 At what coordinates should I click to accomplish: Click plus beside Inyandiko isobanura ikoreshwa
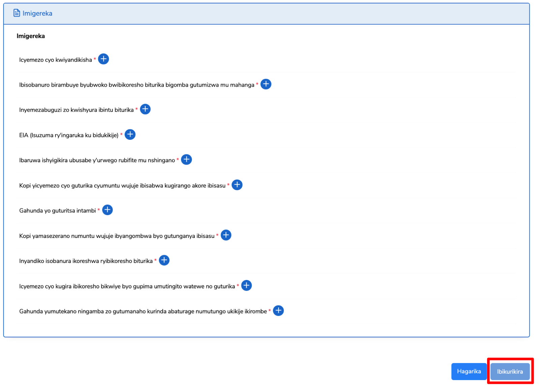[164, 260]
